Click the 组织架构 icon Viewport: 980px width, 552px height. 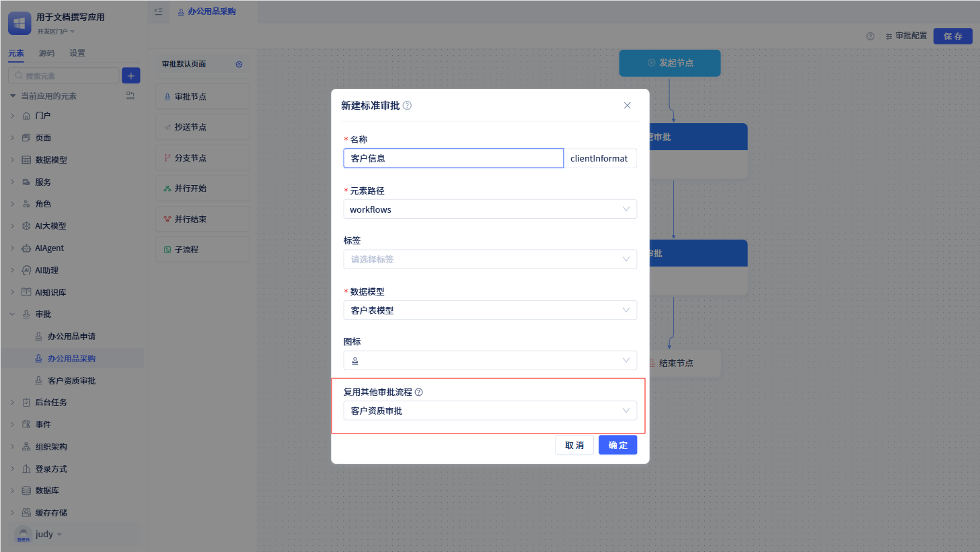point(26,446)
